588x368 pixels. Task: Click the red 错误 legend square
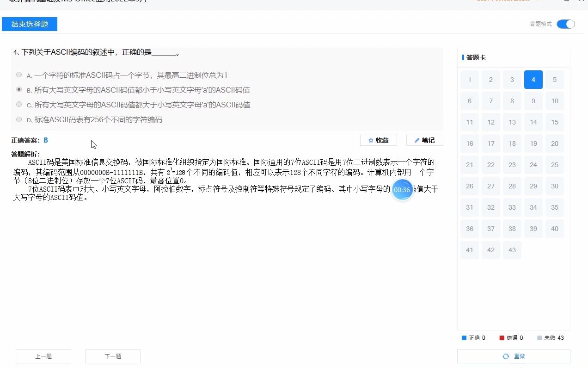coord(501,337)
